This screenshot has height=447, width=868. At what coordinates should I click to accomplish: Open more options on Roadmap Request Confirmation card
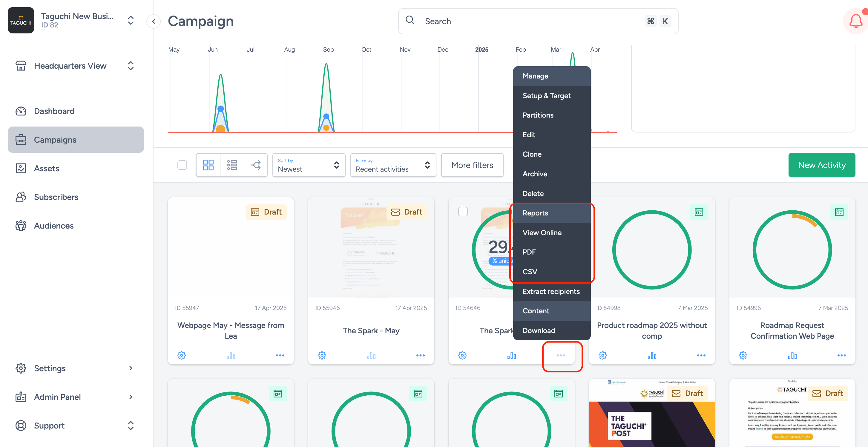[x=841, y=355]
